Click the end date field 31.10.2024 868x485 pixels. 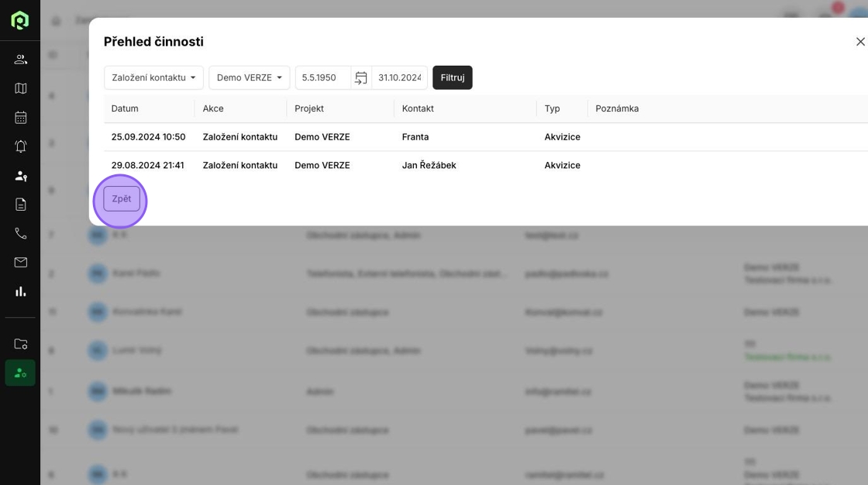399,77
